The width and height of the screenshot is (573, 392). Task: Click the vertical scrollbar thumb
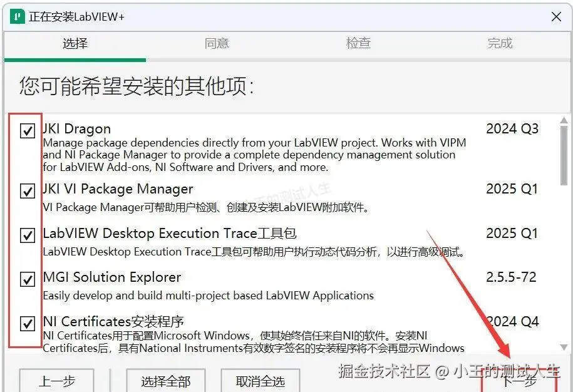point(564,156)
